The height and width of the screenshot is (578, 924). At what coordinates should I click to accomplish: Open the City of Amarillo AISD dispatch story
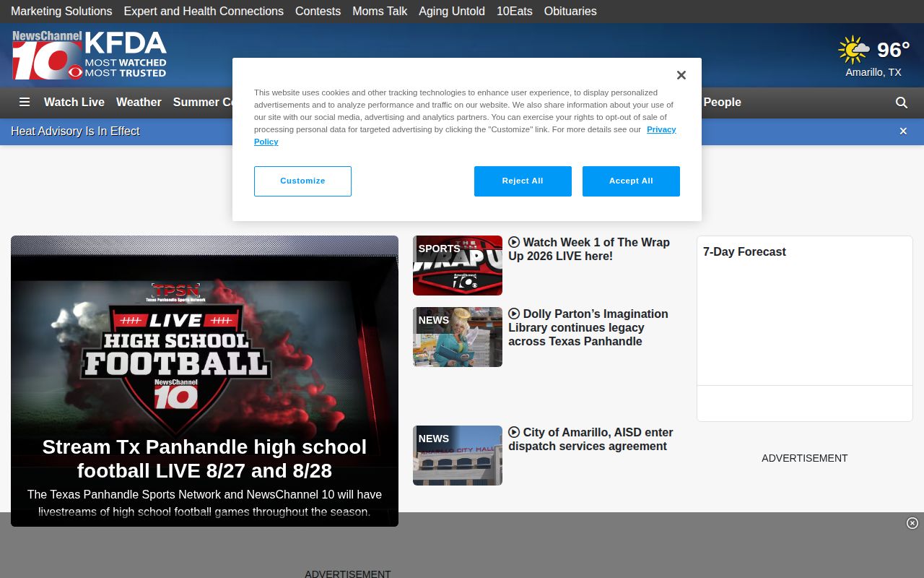coord(590,439)
